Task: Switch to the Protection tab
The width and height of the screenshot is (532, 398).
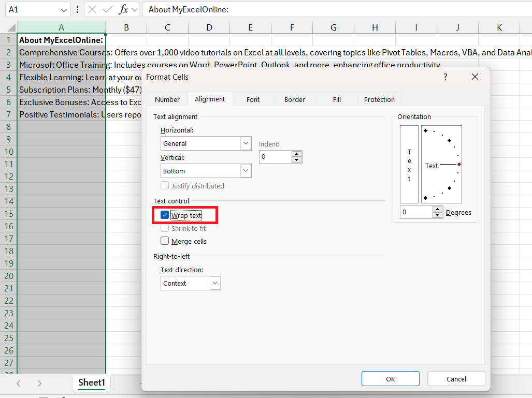Action: (379, 100)
